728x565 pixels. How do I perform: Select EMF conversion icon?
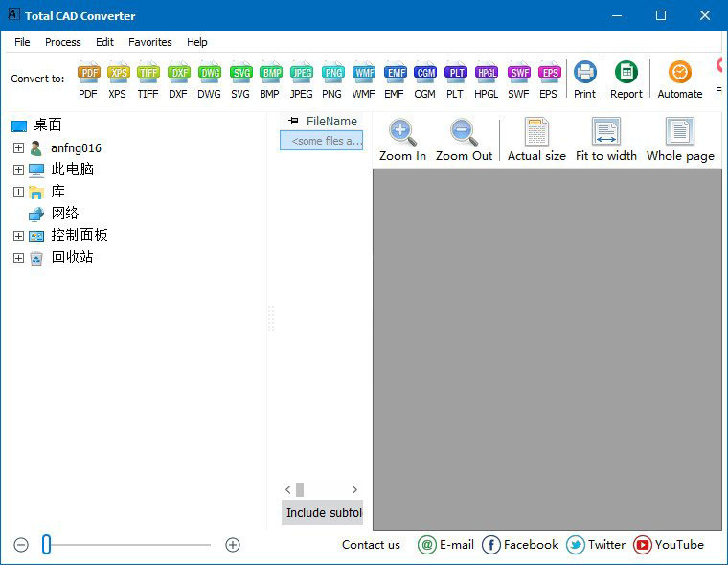point(395,79)
